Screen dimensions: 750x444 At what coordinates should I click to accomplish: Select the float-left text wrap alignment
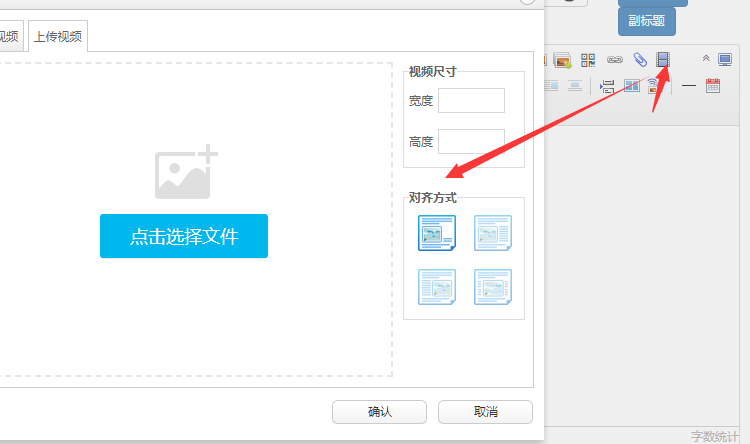492,233
